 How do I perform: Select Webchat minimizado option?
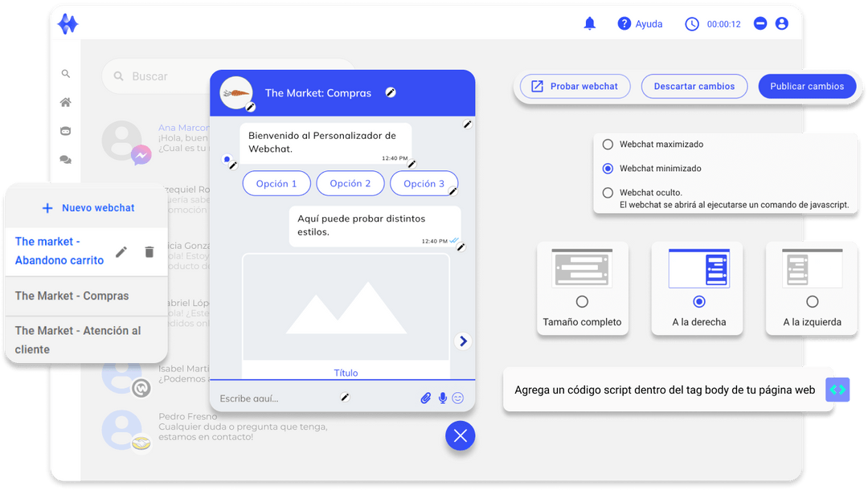tap(608, 169)
